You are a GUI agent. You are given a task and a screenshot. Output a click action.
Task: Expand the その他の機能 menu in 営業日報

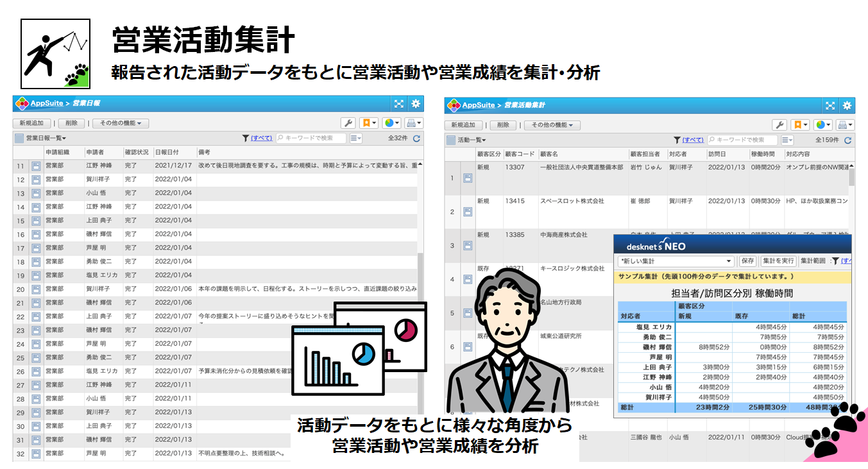click(x=121, y=124)
